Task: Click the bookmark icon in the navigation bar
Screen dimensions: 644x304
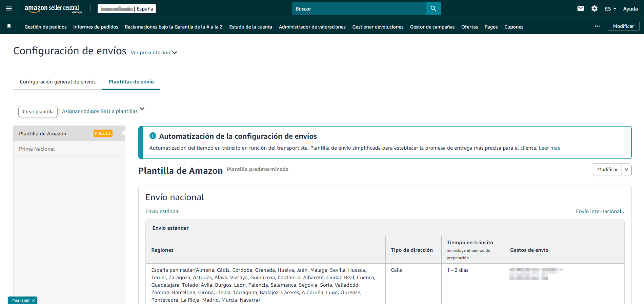Action: [x=9, y=26]
